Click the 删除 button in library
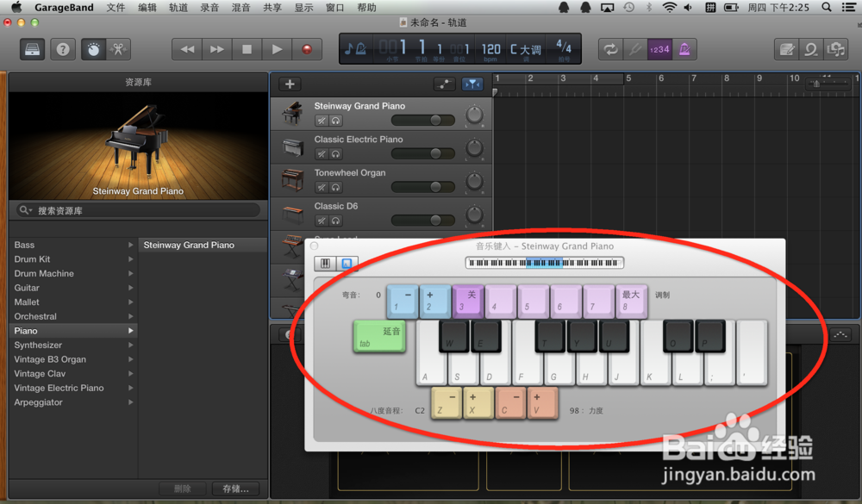This screenshot has height=504, width=862. tap(183, 488)
